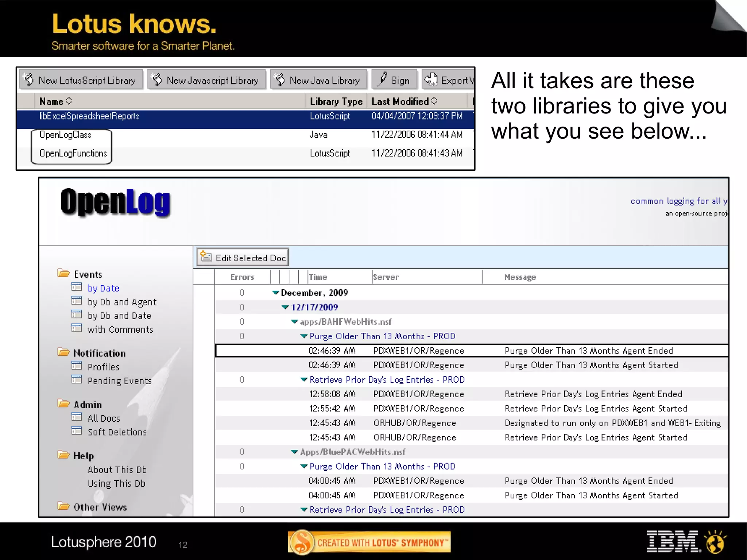Click the Export button
Image resolution: width=747 pixels, height=560 pixels.
tap(448, 80)
